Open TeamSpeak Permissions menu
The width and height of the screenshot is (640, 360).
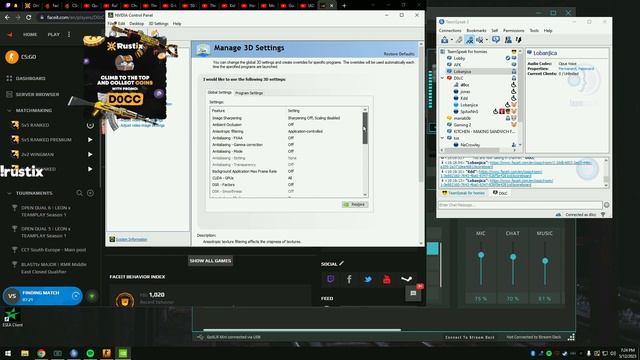[x=513, y=31]
